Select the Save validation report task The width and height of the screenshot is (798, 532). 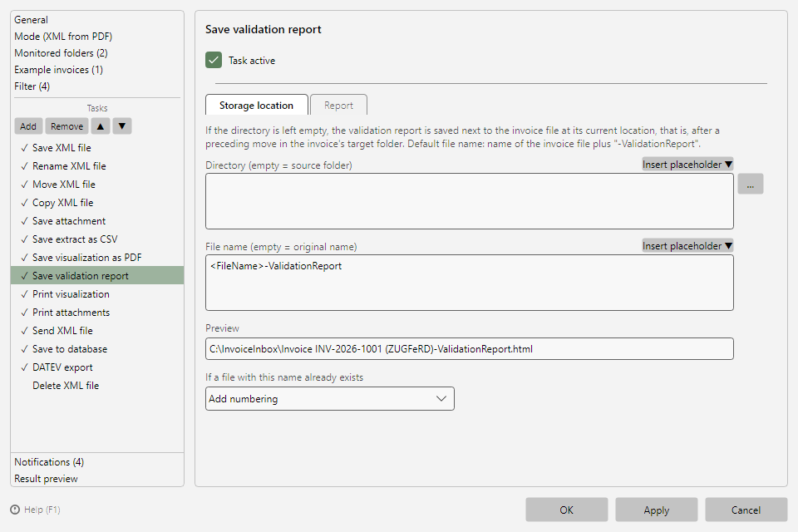(96, 275)
